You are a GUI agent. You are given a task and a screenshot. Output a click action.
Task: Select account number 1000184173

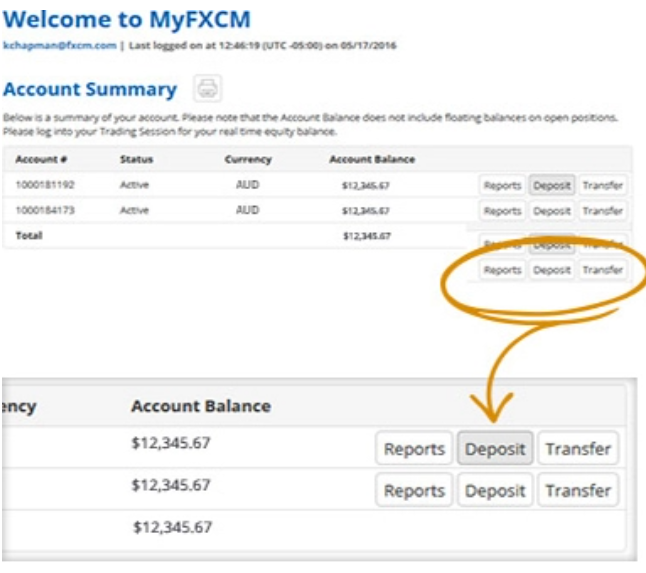coord(45,210)
